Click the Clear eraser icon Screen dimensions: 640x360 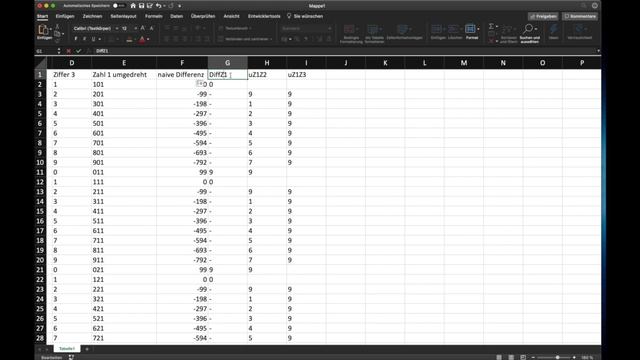(491, 40)
